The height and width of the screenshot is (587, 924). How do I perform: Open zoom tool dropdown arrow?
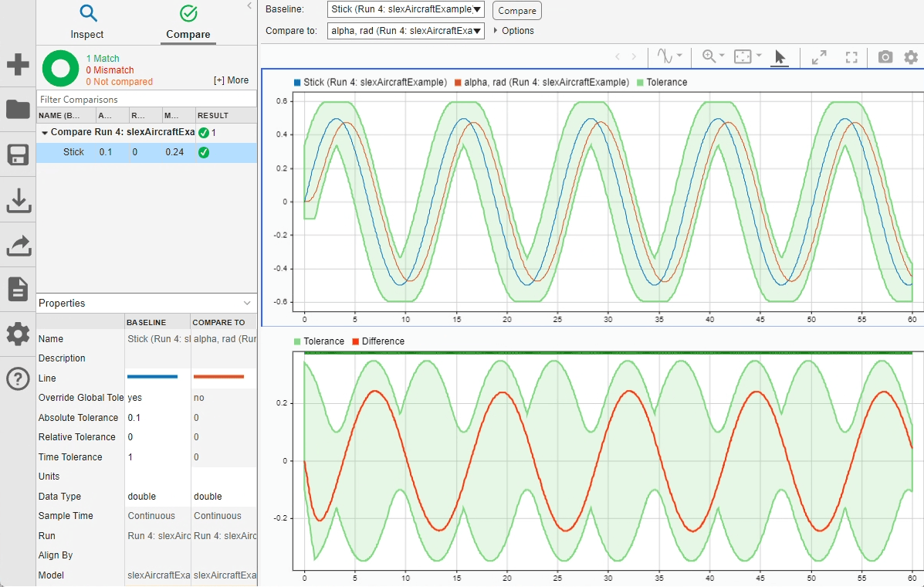coord(722,56)
